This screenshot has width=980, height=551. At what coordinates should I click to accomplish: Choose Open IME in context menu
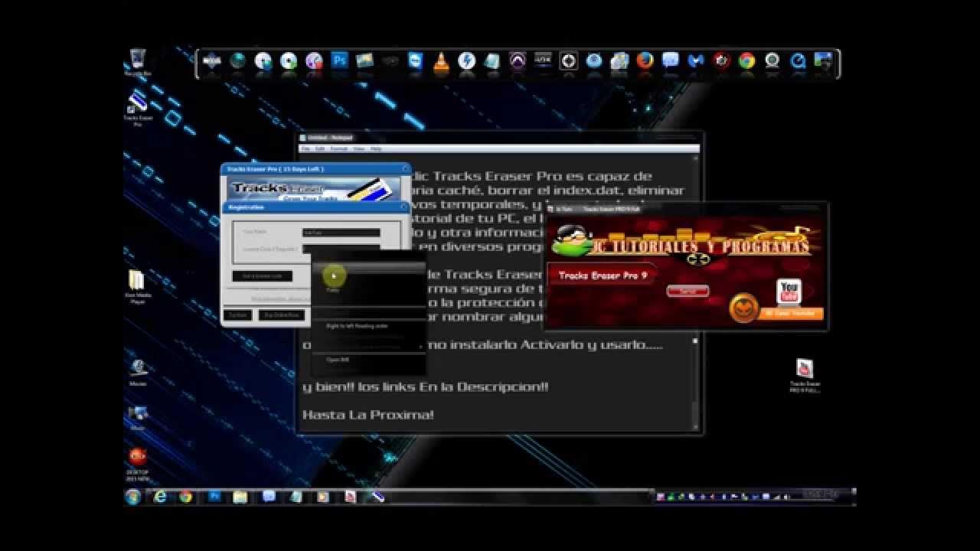(x=369, y=359)
